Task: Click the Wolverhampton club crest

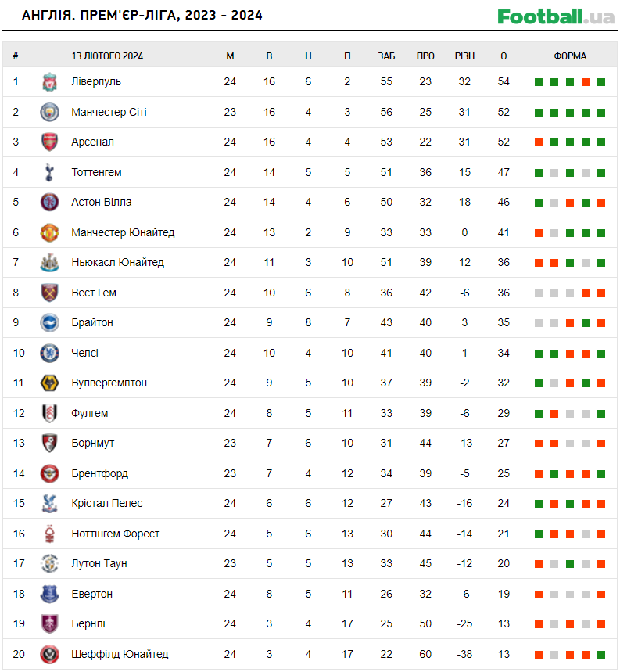Action: coord(49,383)
